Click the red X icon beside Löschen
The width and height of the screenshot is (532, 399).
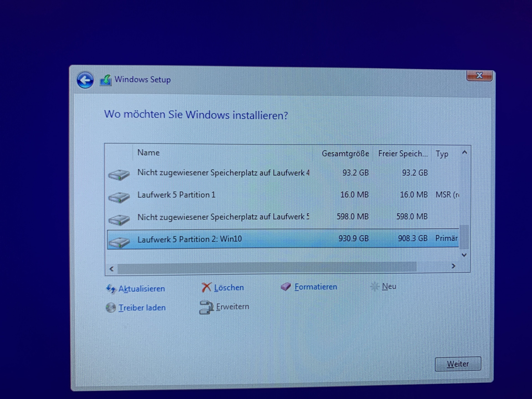click(206, 287)
